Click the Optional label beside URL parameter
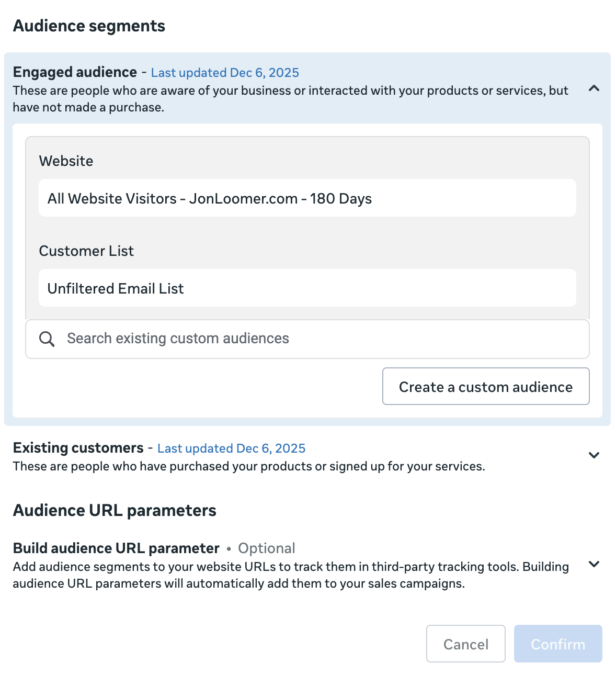The image size is (616, 674). click(x=266, y=548)
